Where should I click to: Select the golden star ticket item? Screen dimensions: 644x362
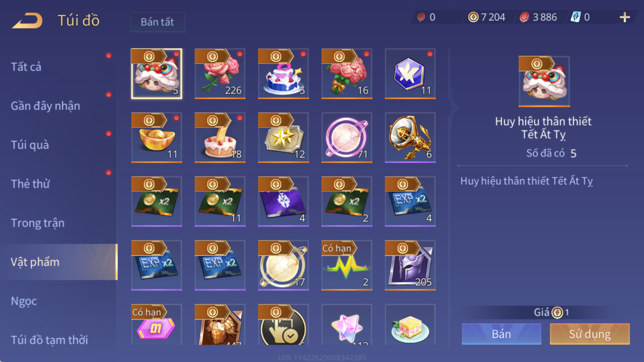(x=283, y=138)
